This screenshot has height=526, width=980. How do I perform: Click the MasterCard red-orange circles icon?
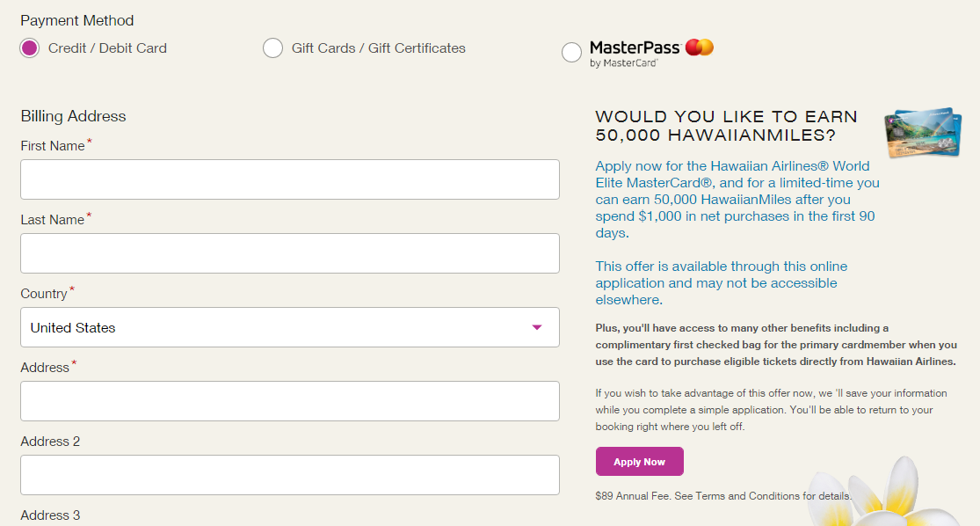[700, 47]
